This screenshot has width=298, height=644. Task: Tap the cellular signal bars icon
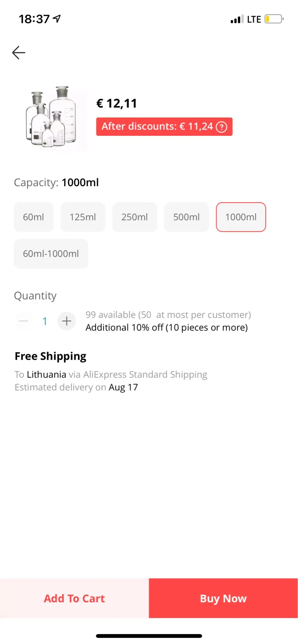(237, 19)
